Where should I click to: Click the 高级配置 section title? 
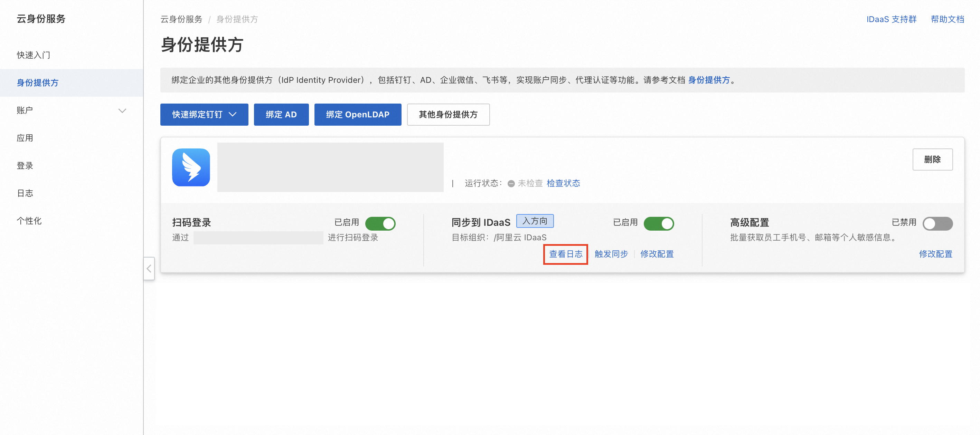[750, 222]
